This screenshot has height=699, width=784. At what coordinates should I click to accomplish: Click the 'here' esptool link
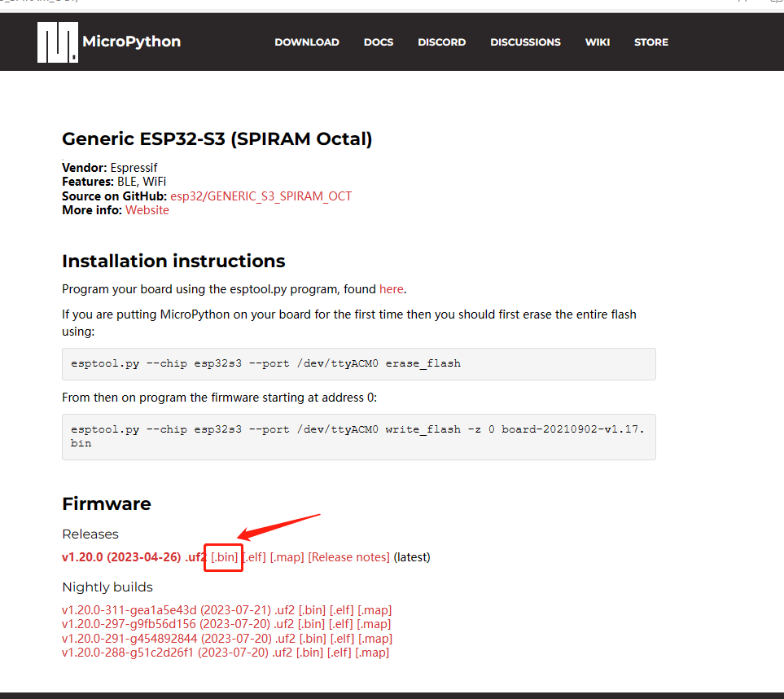pyautogui.click(x=391, y=289)
